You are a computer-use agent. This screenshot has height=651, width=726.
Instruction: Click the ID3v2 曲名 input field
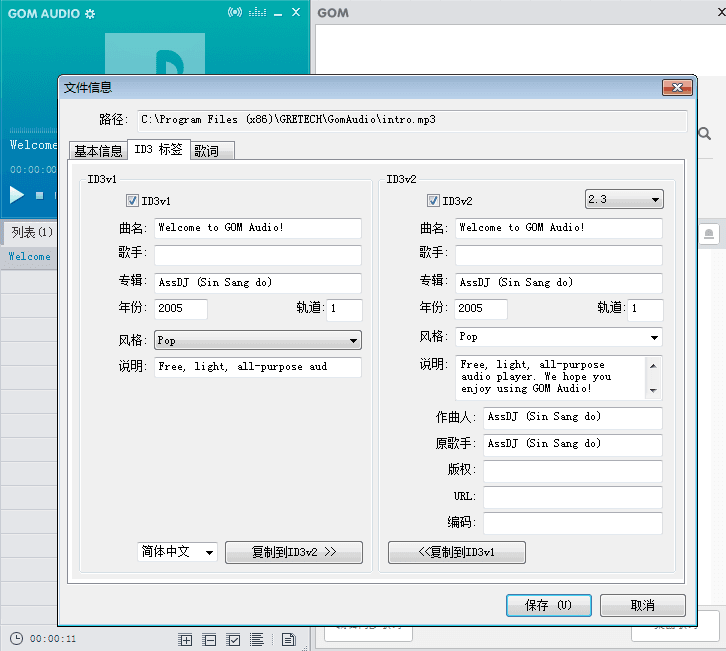(x=559, y=228)
